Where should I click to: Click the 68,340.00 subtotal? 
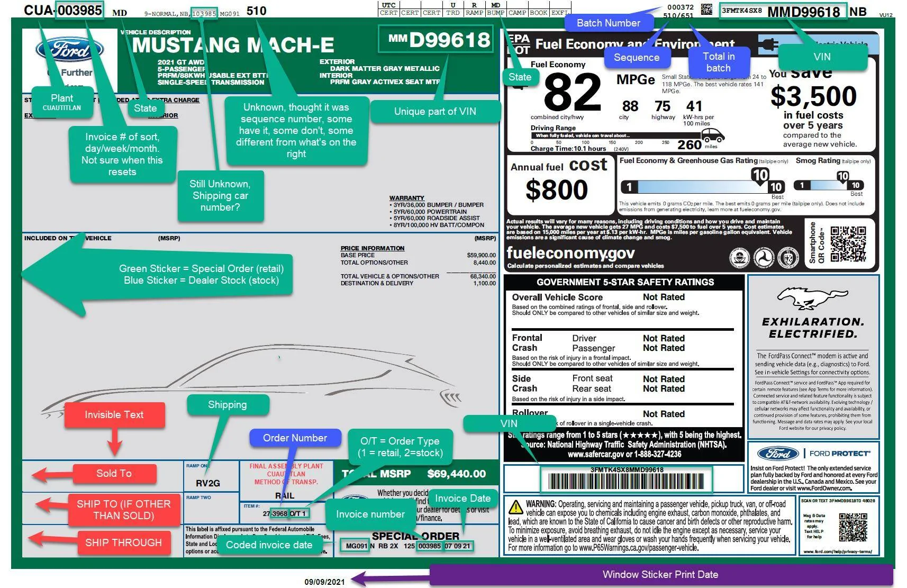483,276
